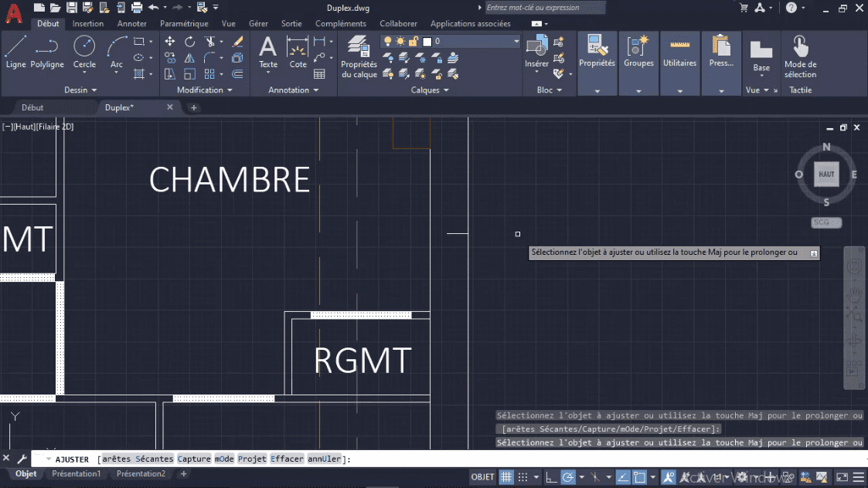Click the Effacer command option

287,459
